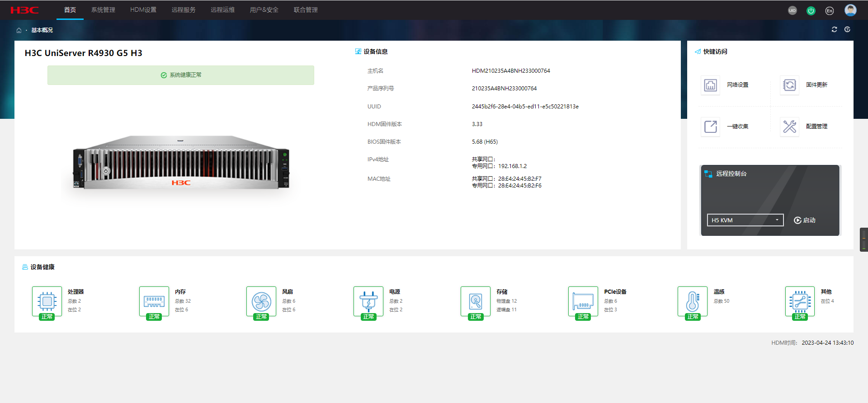Open the H5 KVM console type dropdown

745,220
